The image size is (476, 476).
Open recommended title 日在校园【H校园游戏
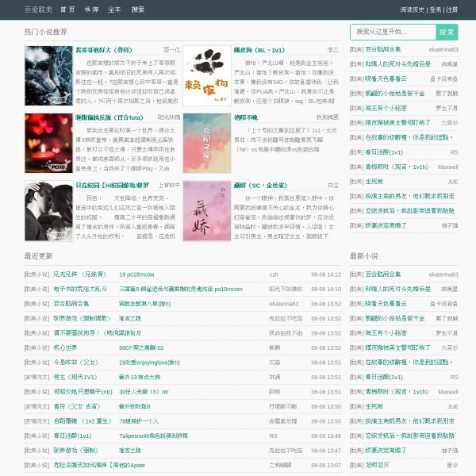pos(113,185)
